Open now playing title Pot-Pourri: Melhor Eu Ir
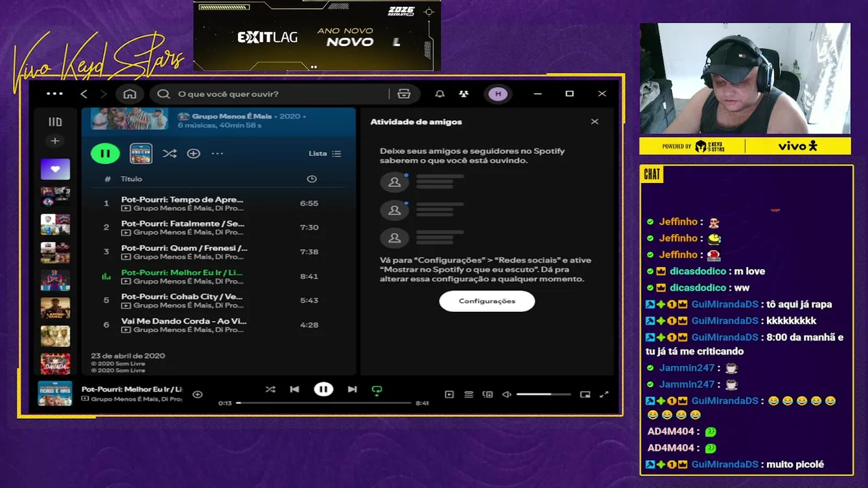 point(132,389)
